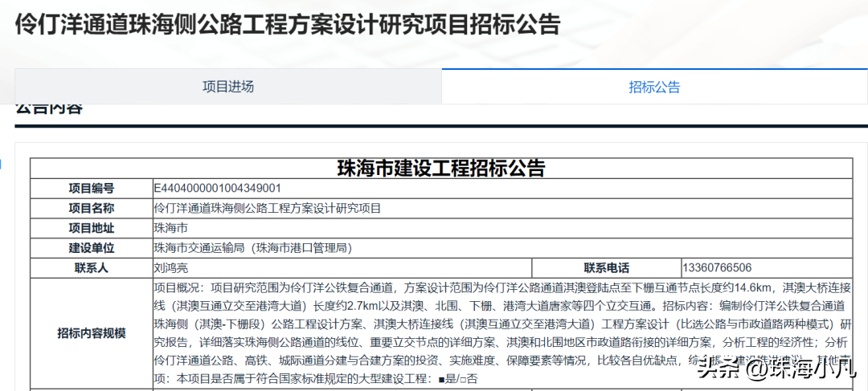
Task: Select the 招标公告 tab
Action: 654,87
